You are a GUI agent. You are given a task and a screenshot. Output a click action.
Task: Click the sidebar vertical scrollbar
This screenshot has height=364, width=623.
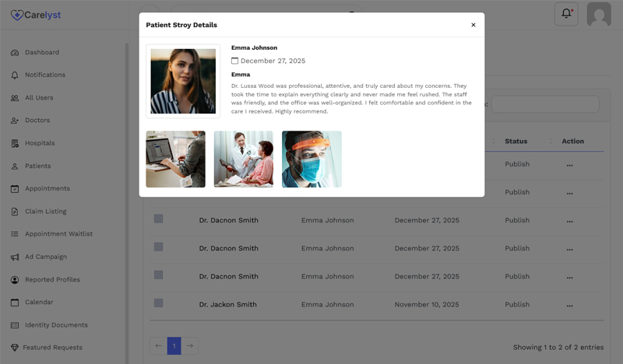[x=127, y=202]
